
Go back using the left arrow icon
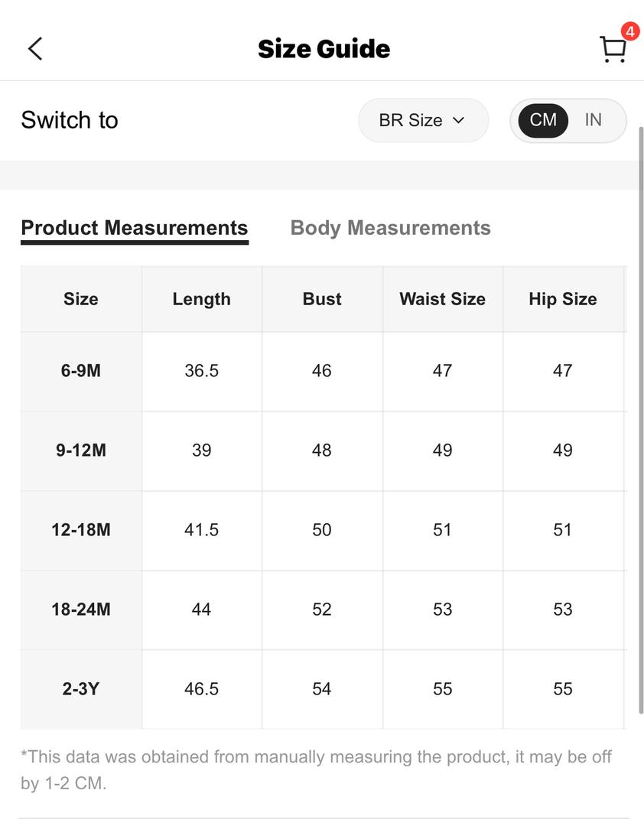[35, 49]
